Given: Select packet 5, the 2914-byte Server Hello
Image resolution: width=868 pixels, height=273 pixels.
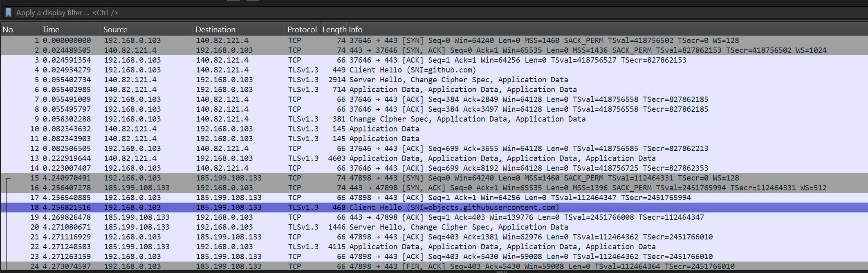Looking at the screenshot, I should 409,80.
